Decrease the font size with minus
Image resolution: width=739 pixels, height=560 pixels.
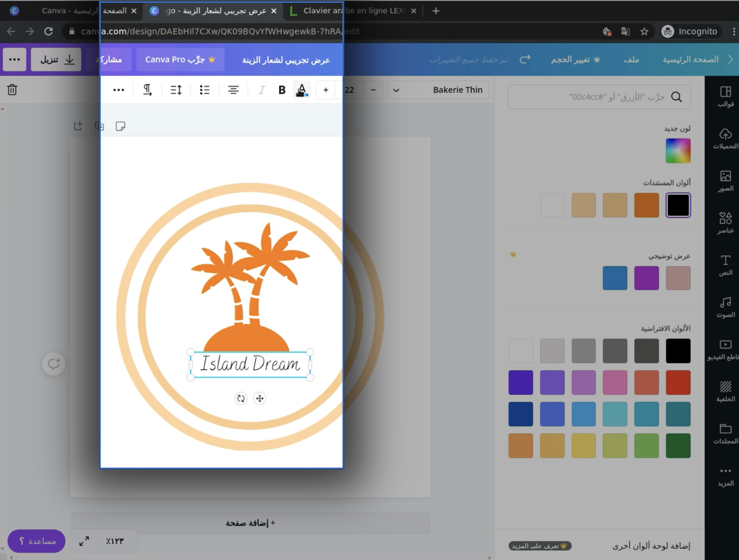(x=373, y=90)
